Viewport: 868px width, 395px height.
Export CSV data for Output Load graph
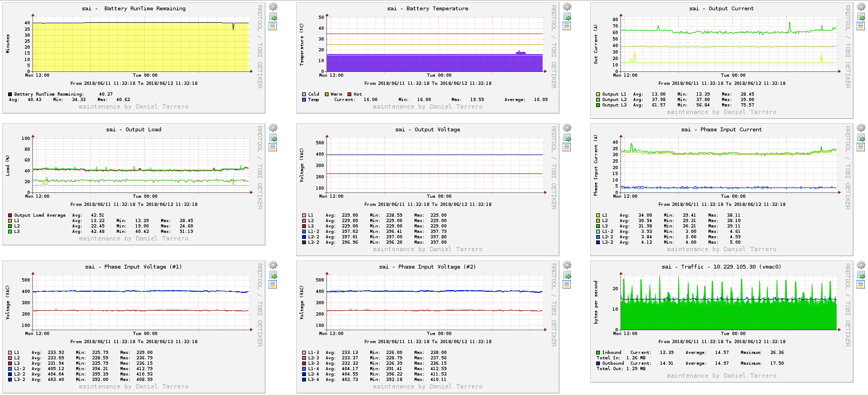coord(273,138)
